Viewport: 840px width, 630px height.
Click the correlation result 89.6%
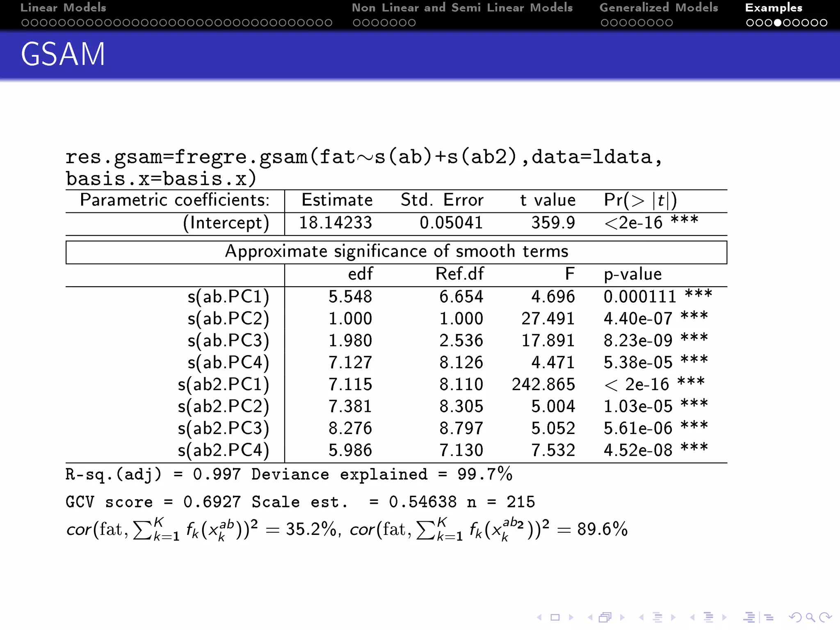pos(602,529)
